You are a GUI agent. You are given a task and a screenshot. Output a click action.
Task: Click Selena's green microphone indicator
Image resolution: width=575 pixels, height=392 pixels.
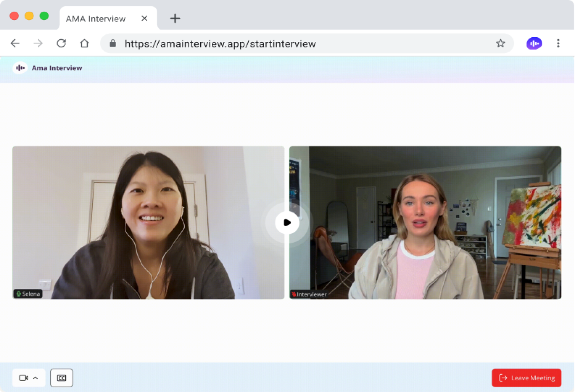(18, 294)
